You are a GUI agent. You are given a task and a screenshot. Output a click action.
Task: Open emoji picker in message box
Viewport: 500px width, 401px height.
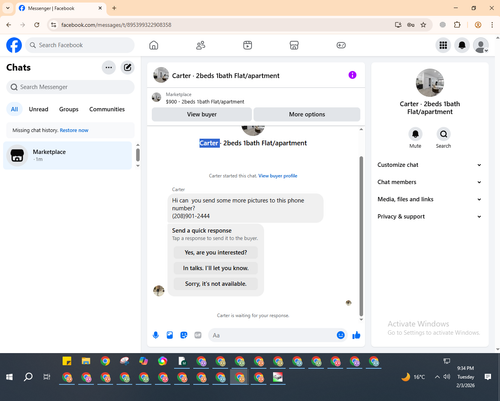[340, 335]
